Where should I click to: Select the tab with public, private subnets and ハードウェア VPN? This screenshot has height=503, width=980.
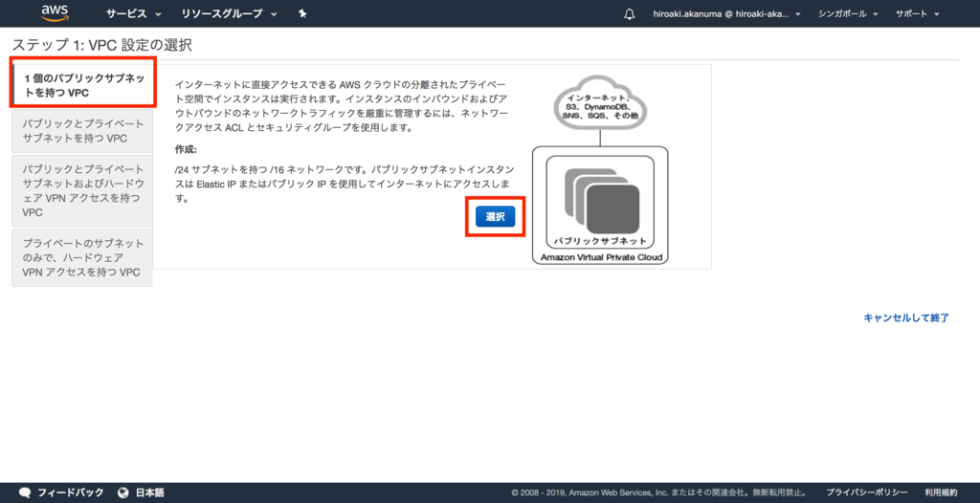click(x=82, y=190)
